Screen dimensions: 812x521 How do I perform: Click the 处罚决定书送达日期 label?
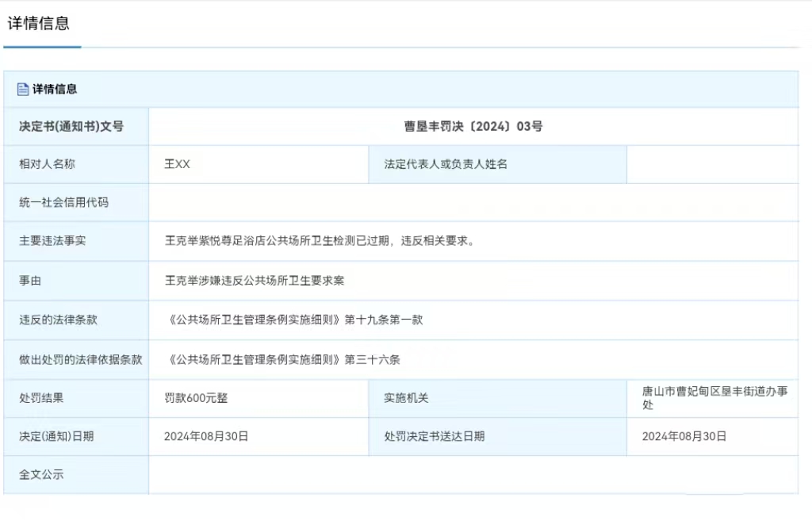[x=435, y=437]
